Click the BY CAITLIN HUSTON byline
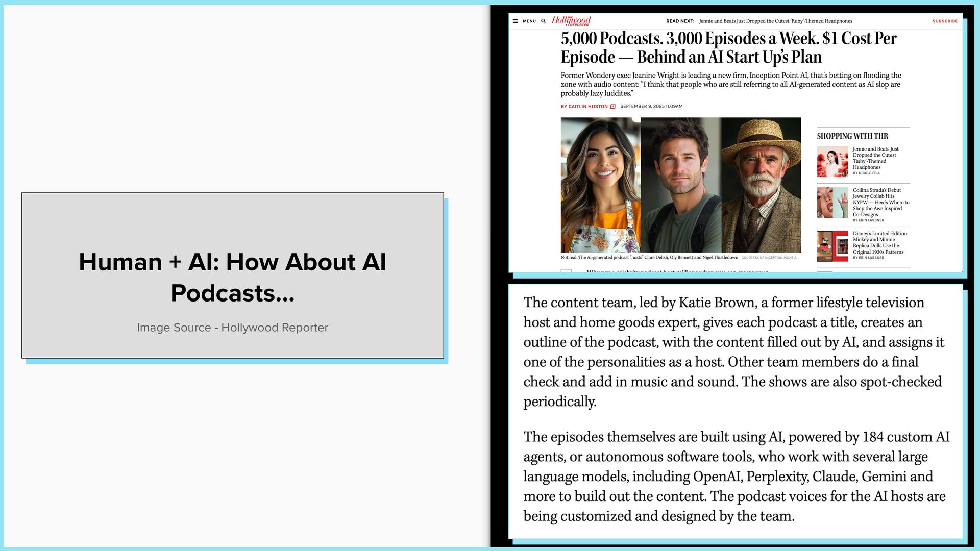The height and width of the screenshot is (551, 980). tap(584, 107)
